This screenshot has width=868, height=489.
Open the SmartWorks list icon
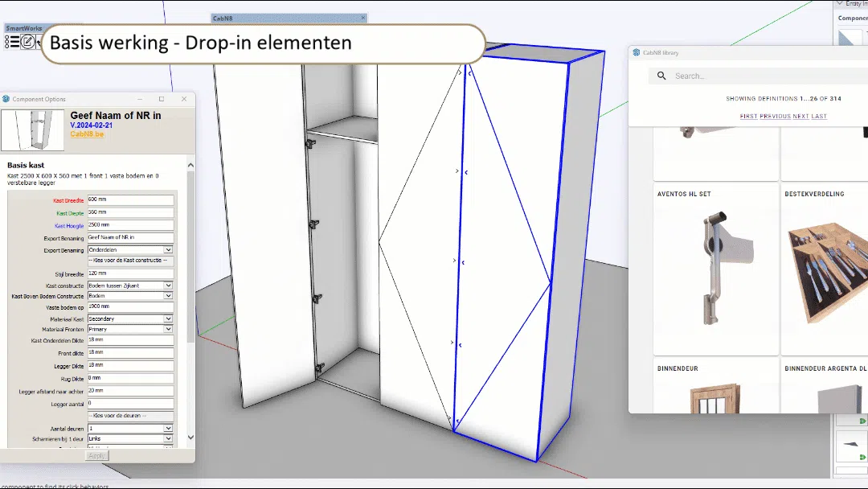coord(11,42)
